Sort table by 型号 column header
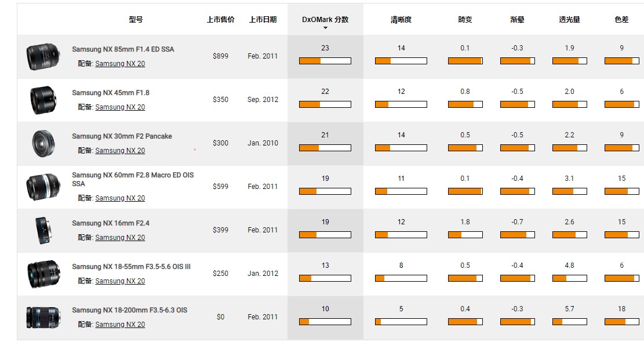Viewport: 644px width, 353px height. pyautogui.click(x=136, y=19)
